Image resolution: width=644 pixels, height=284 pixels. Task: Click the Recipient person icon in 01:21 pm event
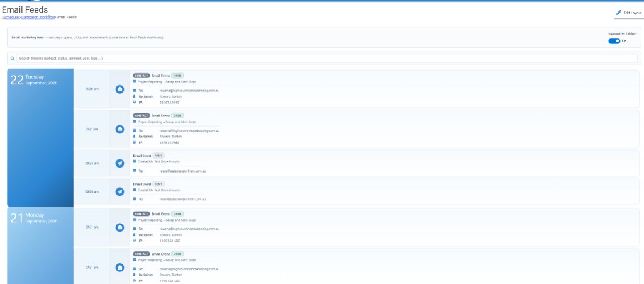pos(135,137)
